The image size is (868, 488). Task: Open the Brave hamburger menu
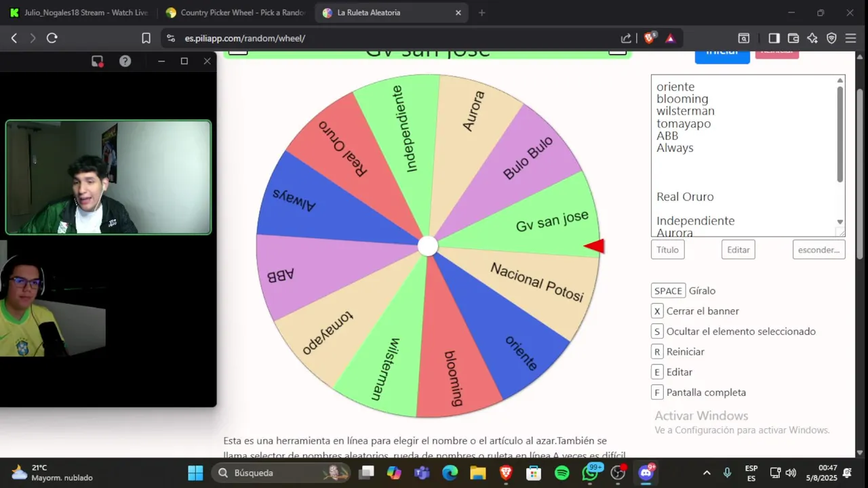pyautogui.click(x=851, y=39)
